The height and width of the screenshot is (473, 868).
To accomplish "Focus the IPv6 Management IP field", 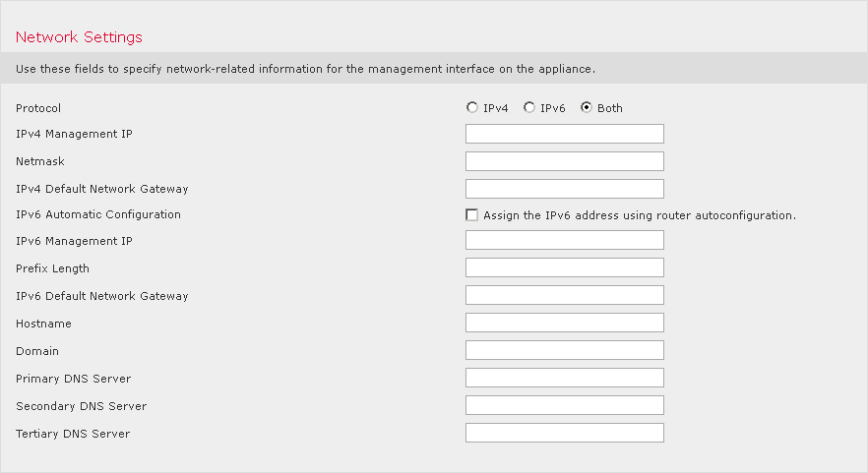I will click(564, 240).
